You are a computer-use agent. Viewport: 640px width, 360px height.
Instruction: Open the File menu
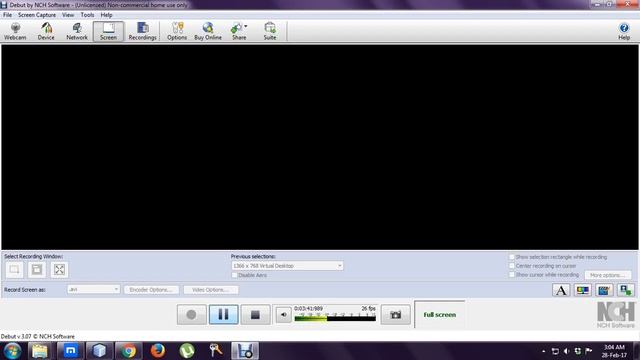(7, 15)
